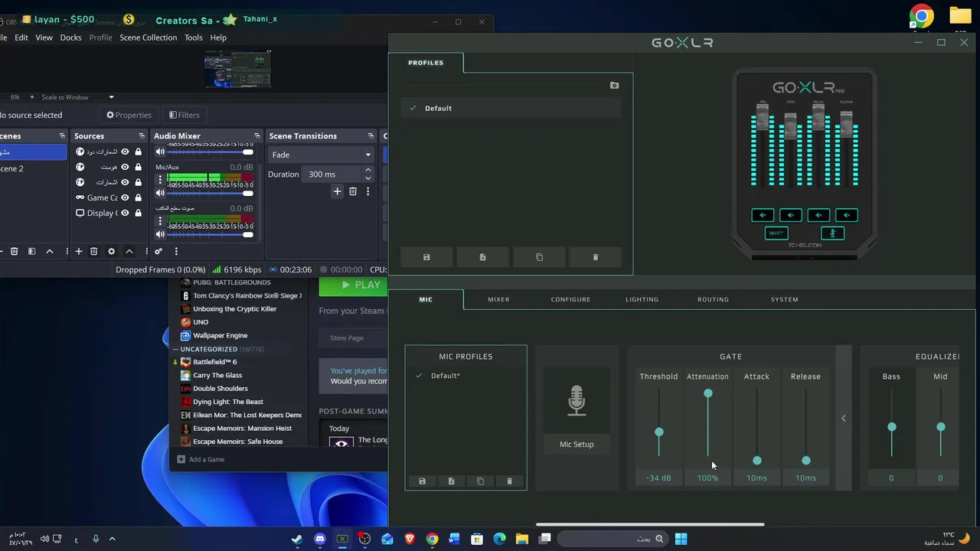Remove selected source with trash icon in OBS
Screen dimensions: 980x551
coord(93,251)
